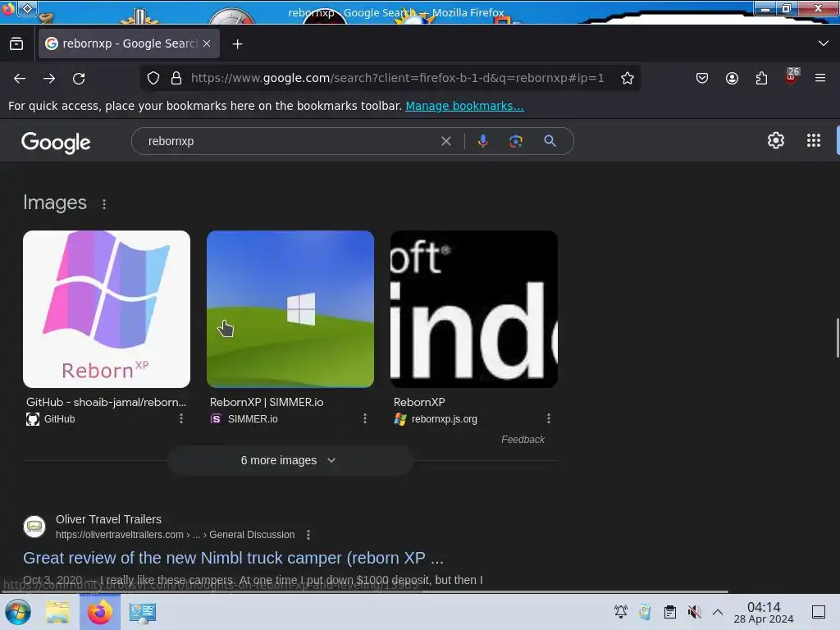Save page to Pocket
840x630 pixels.
pos(702,78)
